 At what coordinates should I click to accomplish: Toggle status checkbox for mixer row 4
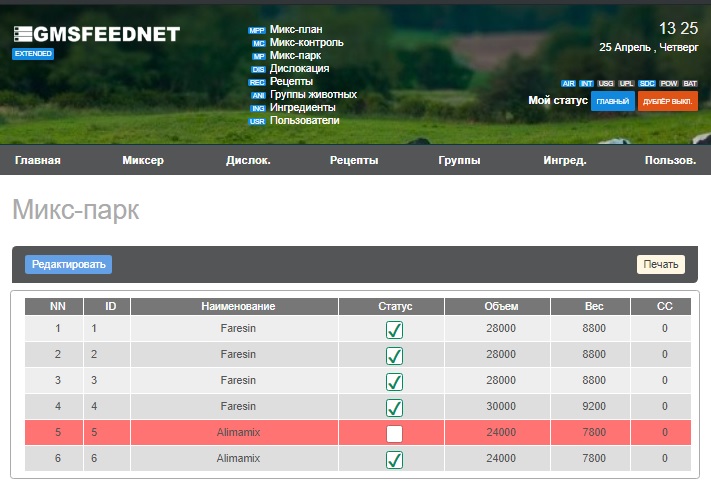click(x=394, y=408)
